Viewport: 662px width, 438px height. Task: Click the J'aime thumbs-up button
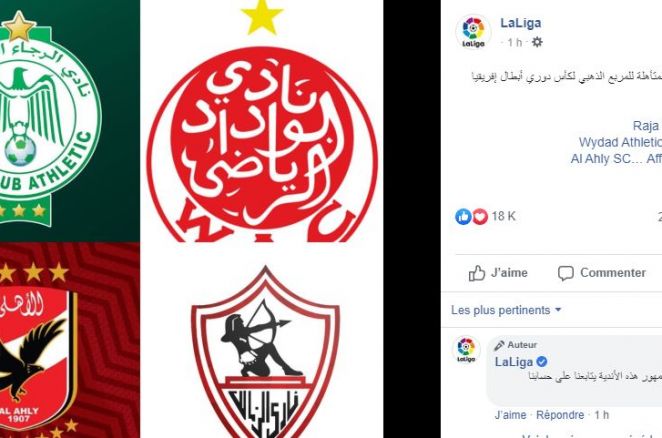coord(498,273)
